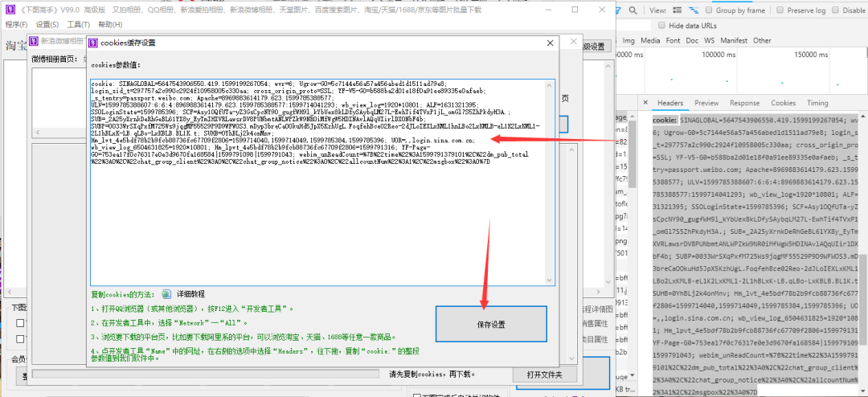The height and width of the screenshot is (397, 868).
Task: Click instruction step 4 about choosing Headers
Action: point(255,354)
